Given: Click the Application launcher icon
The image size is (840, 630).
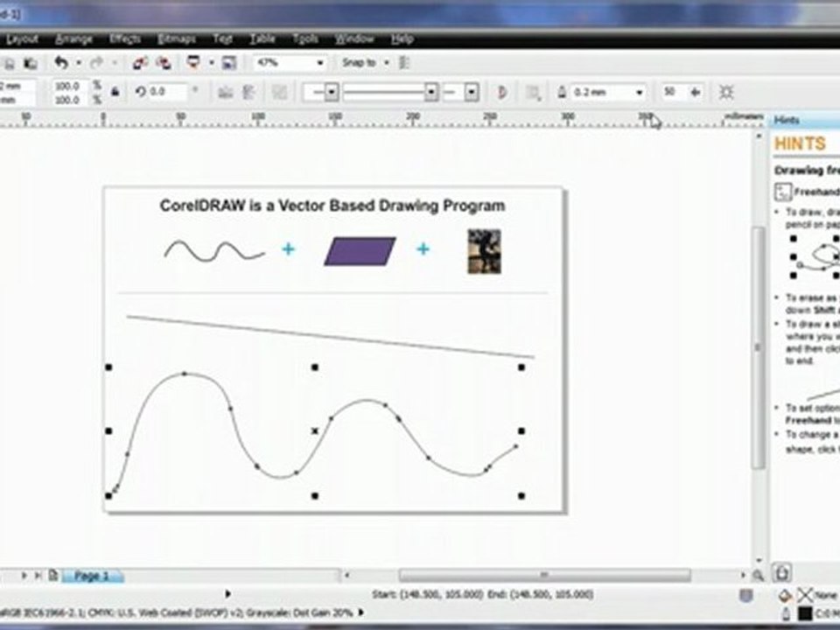Looking at the screenshot, I should pos(193,63).
